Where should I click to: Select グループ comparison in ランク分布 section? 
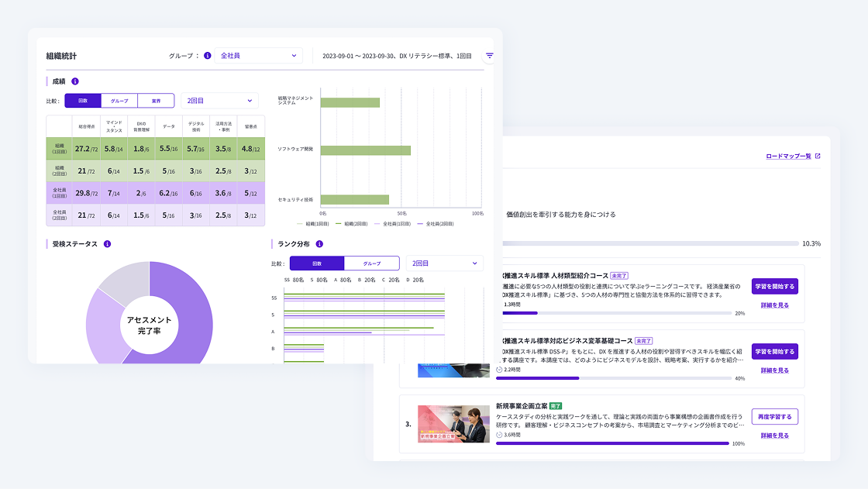pos(372,263)
